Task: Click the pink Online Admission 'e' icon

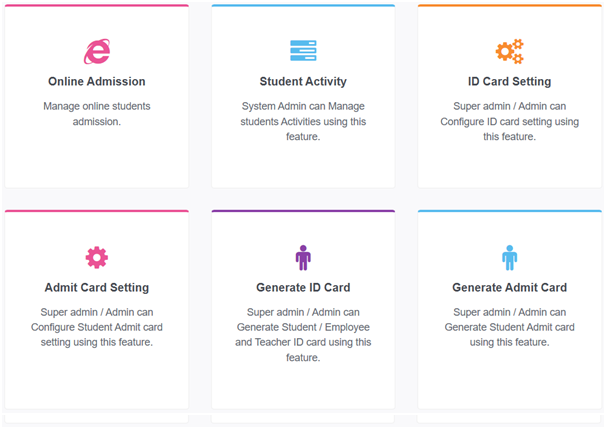Action: 97,51
